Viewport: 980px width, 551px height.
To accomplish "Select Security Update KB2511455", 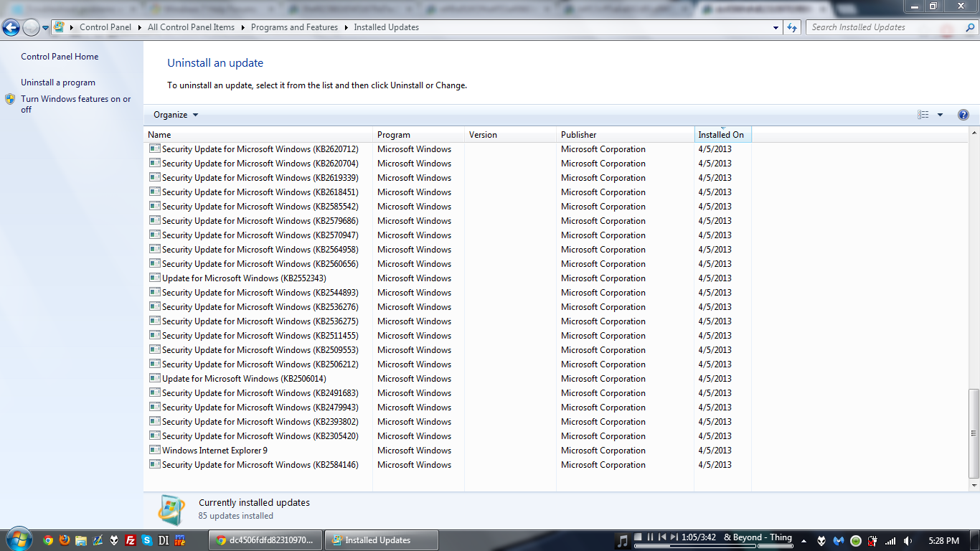I will (x=449, y=336).
